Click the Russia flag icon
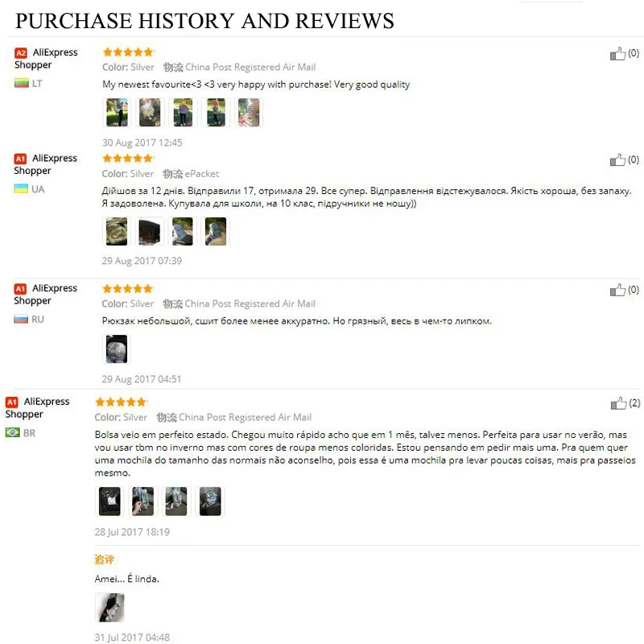The image size is (644, 644). 21,319
